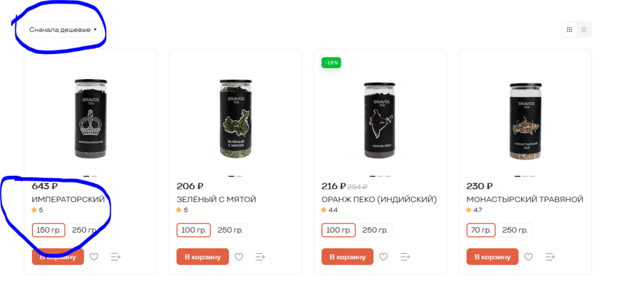Screen dimensions: 644x284
Task: Open МОНАСТЫРСКИЙ ТРАВЯНОЙ product title link
Action: click(x=525, y=200)
